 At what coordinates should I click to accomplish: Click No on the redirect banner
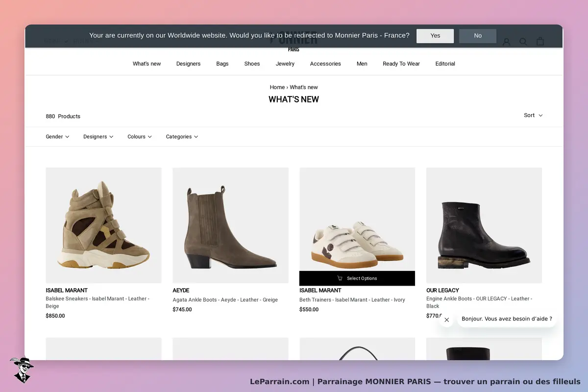pos(478,36)
